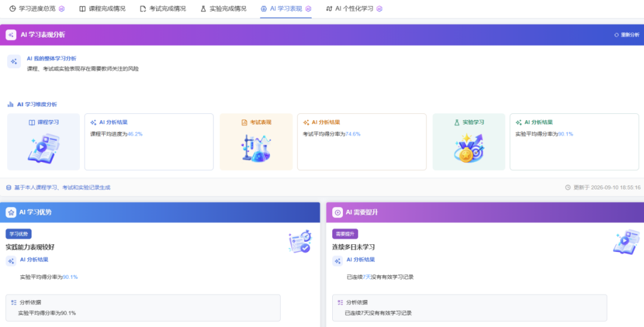
Task: Click the pie chart icon of 学习进度总览
Action: (x=13, y=8)
